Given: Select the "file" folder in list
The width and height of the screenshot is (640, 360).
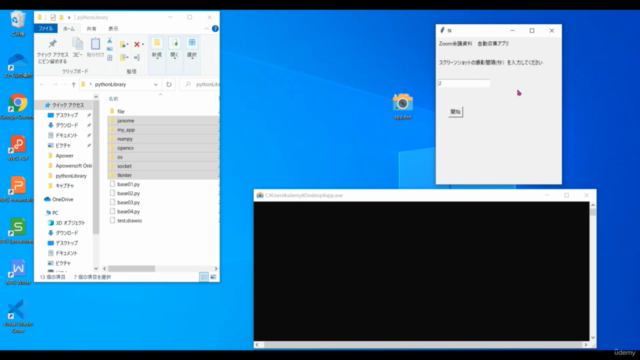Looking at the screenshot, I should 121,111.
